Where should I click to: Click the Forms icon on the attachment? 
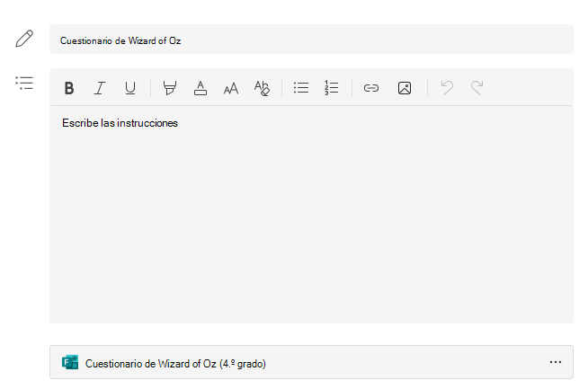70,362
